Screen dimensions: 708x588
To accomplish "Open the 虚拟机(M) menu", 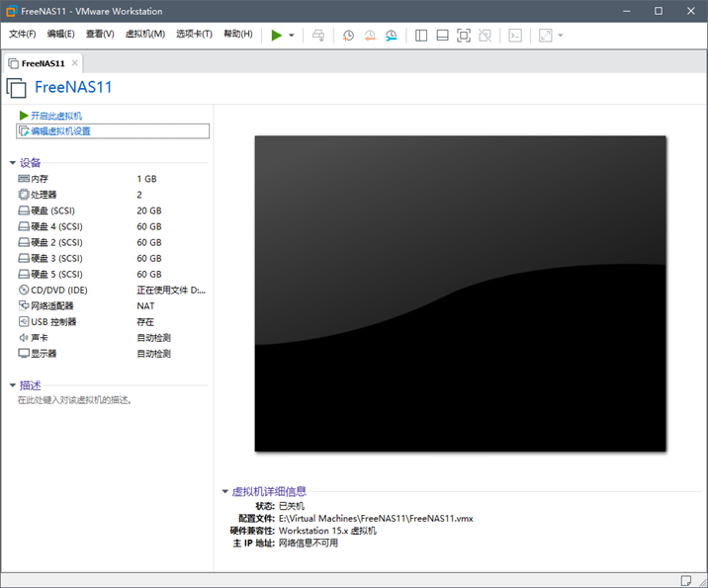I will 145,34.
